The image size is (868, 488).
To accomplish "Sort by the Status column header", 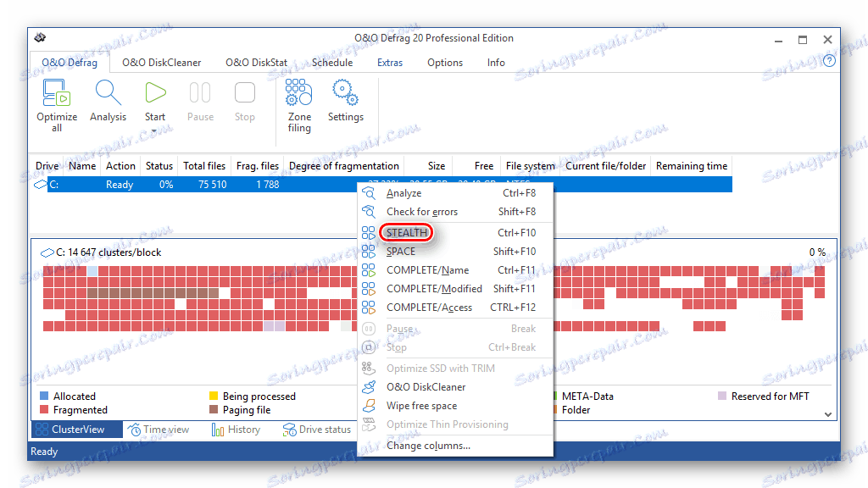I will pyautogui.click(x=159, y=166).
